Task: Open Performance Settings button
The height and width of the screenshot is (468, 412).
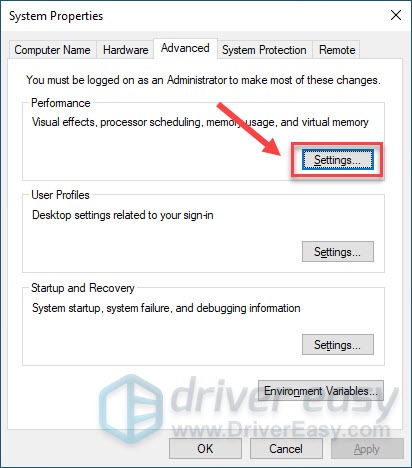Action: 338,160
